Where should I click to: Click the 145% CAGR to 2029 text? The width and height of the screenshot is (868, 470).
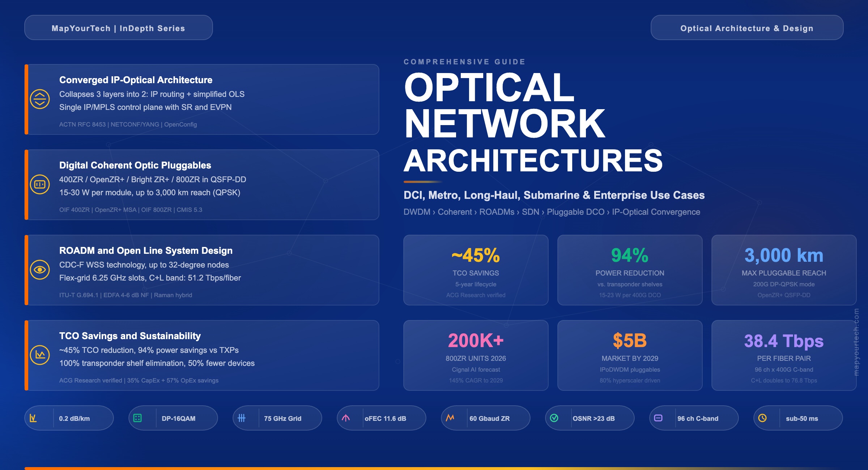[476, 380]
